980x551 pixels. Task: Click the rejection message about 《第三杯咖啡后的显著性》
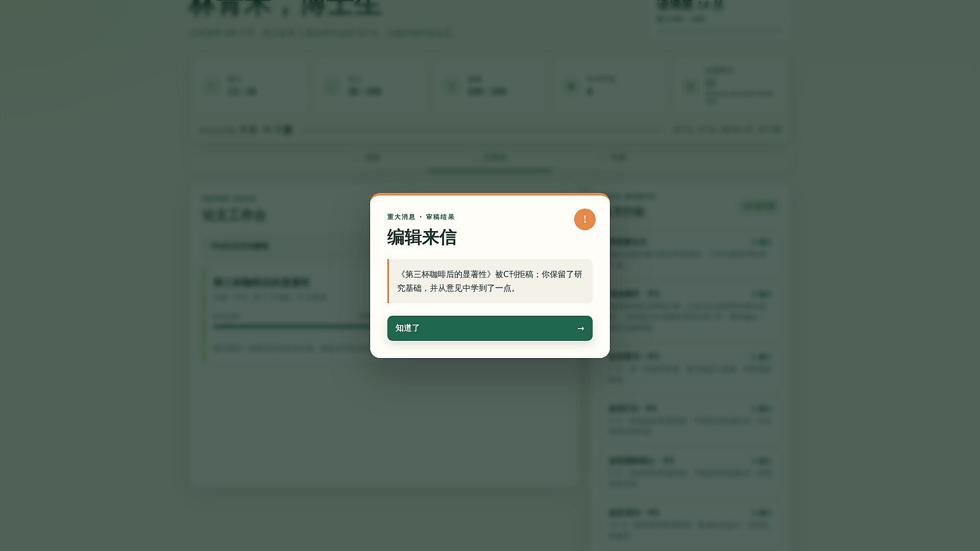[x=490, y=281]
